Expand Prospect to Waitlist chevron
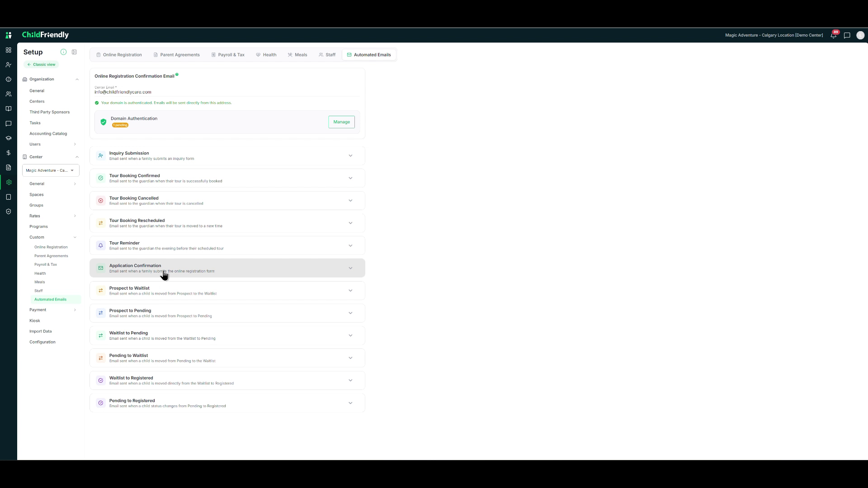Viewport: 868px width, 488px height. (350, 291)
